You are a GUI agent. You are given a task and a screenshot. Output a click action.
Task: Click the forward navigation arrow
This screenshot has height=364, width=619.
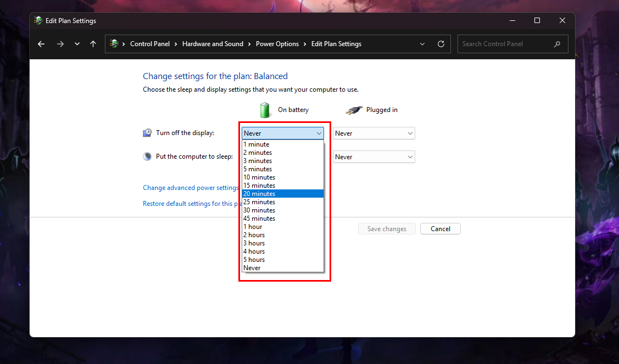(60, 43)
